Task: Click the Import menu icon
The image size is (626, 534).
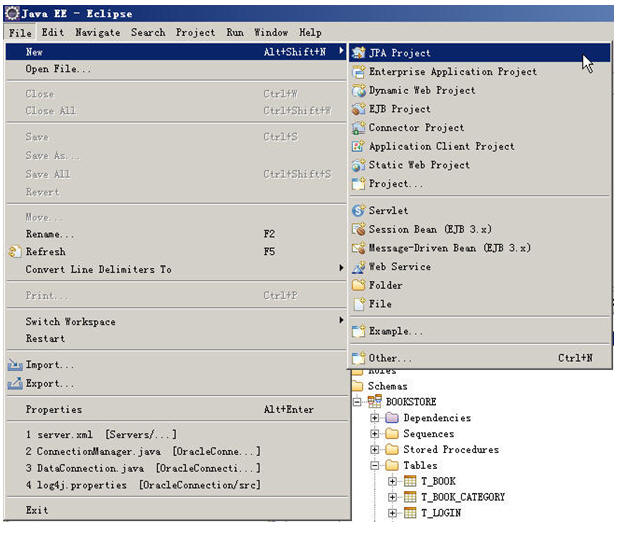Action: [x=15, y=365]
